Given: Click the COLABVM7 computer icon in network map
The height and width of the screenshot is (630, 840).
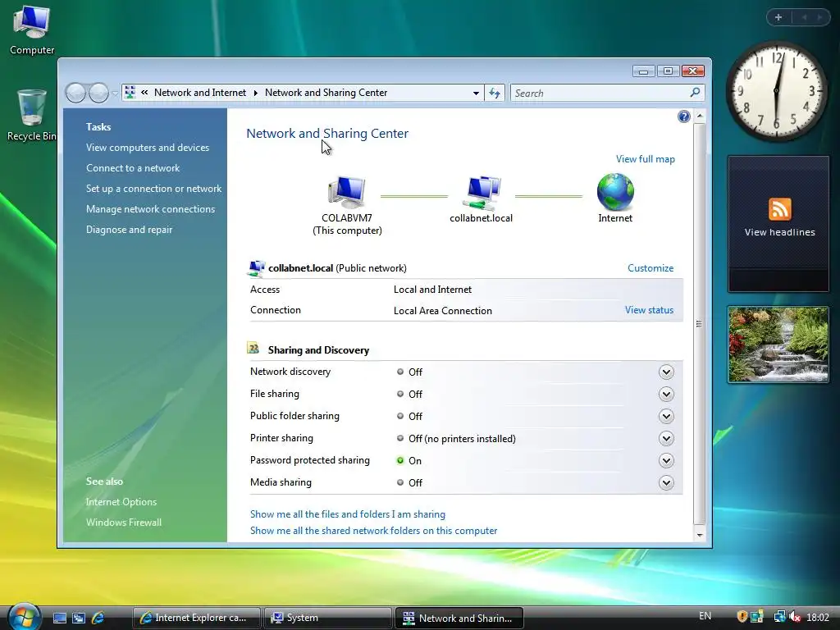Looking at the screenshot, I should [x=347, y=192].
